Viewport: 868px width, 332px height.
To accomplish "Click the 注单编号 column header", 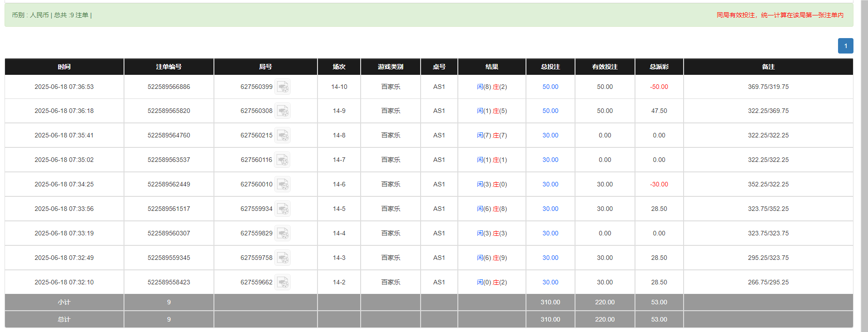I will click(x=169, y=67).
